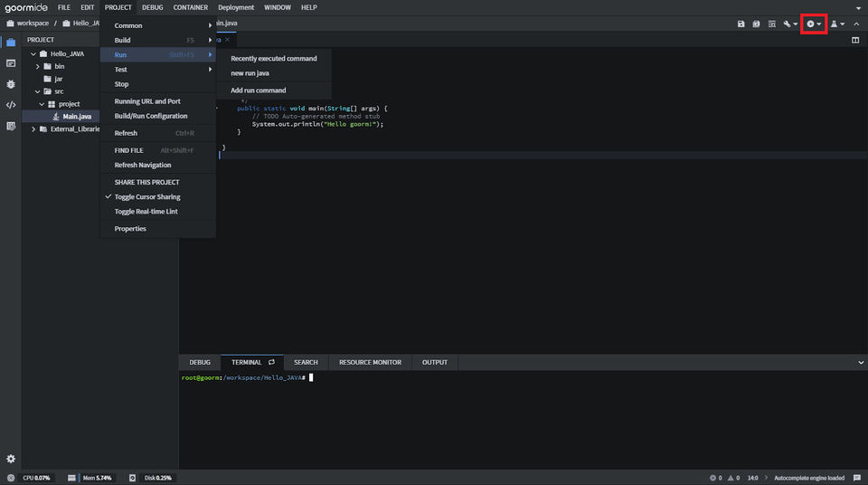Image resolution: width=868 pixels, height=485 pixels.
Task: Toggle Cursor Sharing option
Action: click(146, 196)
